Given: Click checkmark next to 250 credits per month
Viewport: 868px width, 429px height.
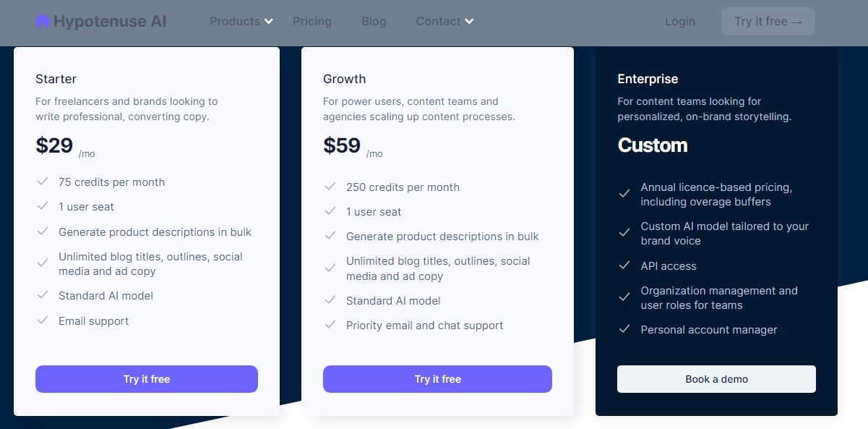Looking at the screenshot, I should click(x=330, y=187).
